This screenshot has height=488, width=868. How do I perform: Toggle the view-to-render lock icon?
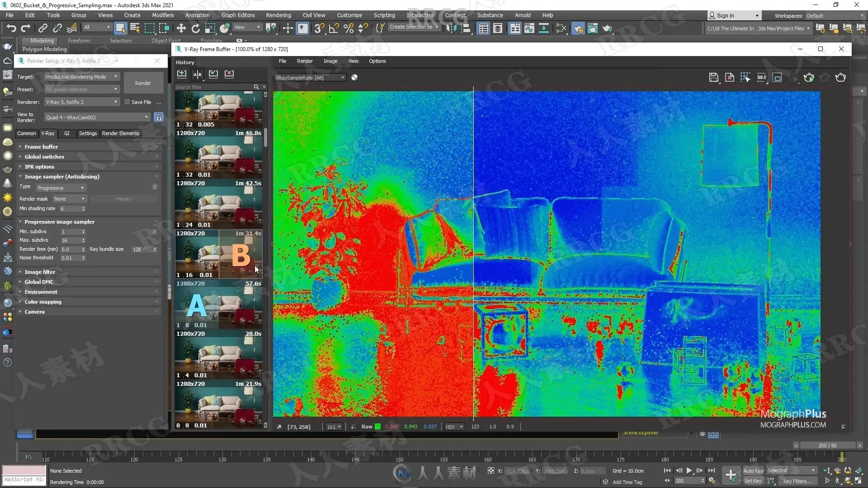pyautogui.click(x=159, y=117)
